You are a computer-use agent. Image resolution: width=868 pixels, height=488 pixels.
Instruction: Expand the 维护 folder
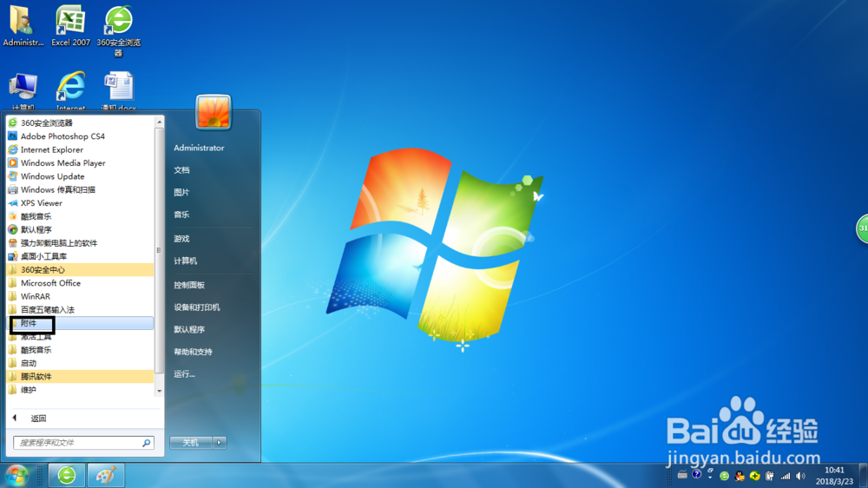click(80, 389)
